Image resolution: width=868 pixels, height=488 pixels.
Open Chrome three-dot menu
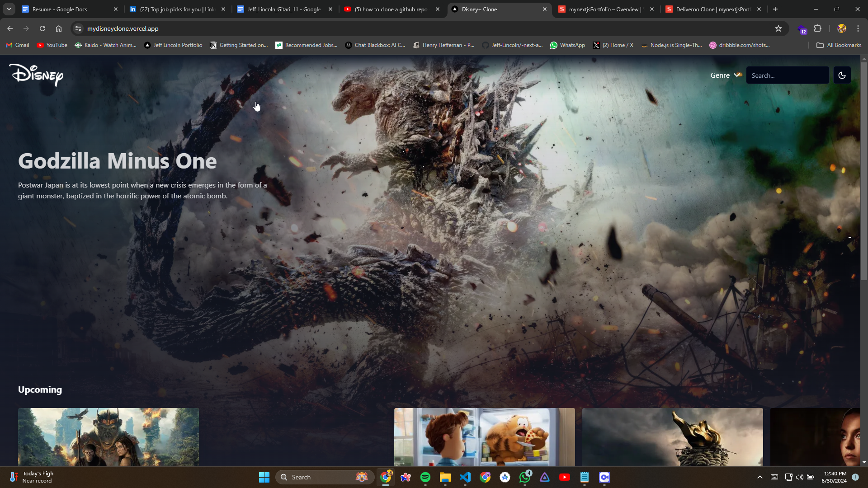click(x=858, y=28)
